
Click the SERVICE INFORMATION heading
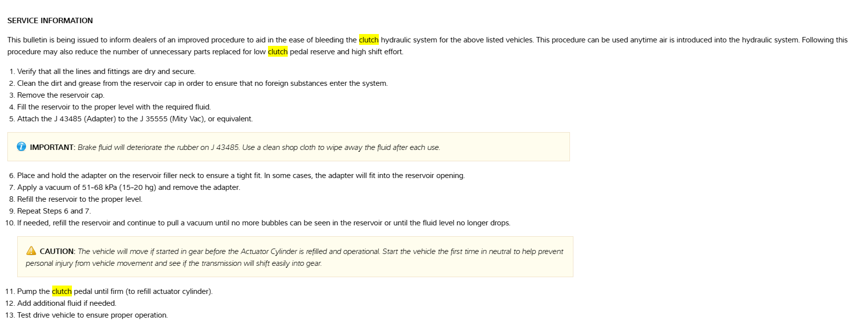click(50, 21)
